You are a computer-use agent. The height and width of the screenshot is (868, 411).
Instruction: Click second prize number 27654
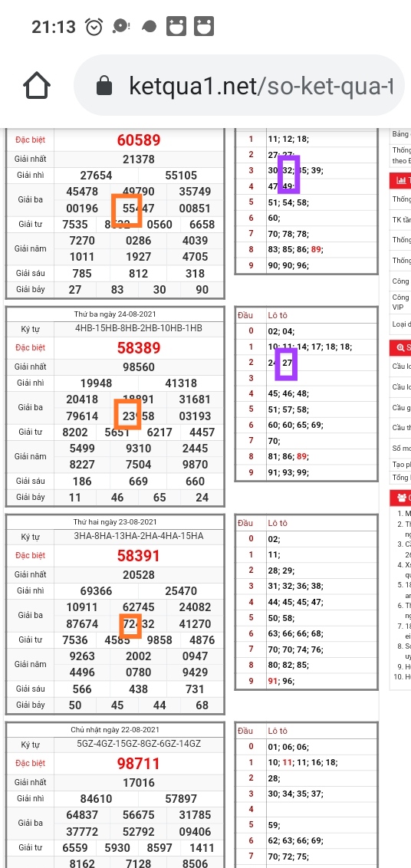pyautogui.click(x=96, y=176)
